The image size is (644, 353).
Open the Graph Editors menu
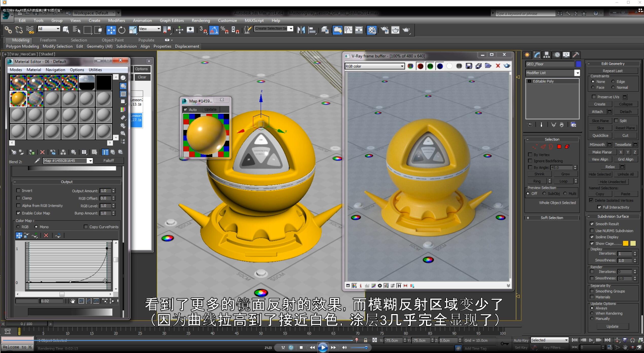(x=172, y=20)
